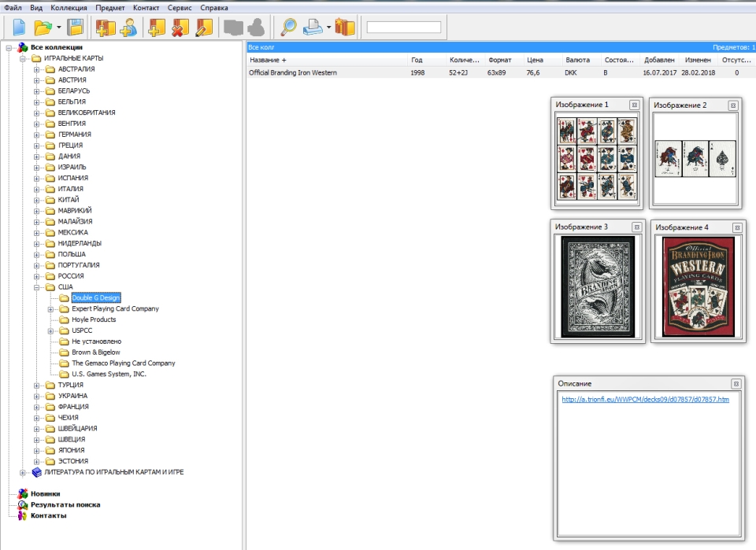Open an existing file via folder icon
The height and width of the screenshot is (550, 756).
(x=43, y=28)
